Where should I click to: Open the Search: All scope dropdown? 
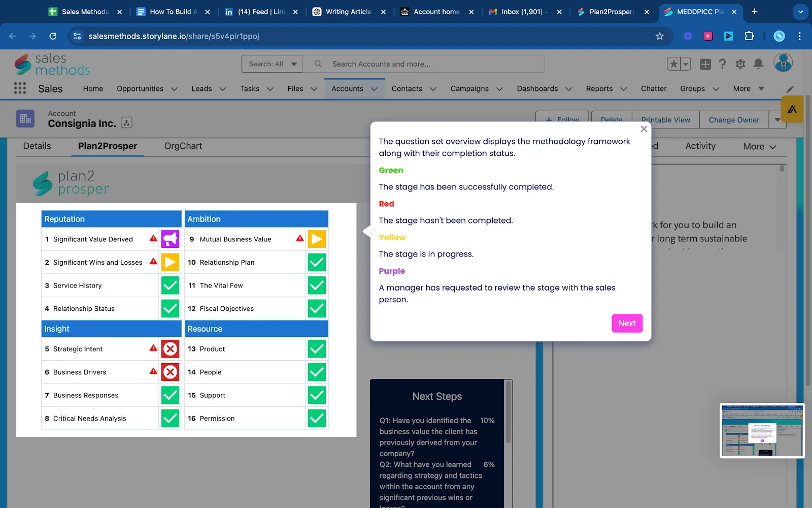[273, 64]
